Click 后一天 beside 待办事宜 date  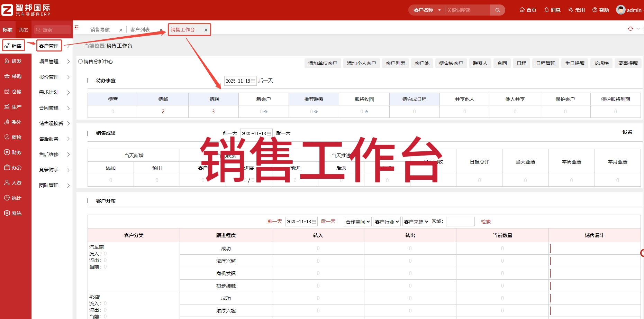click(x=266, y=81)
